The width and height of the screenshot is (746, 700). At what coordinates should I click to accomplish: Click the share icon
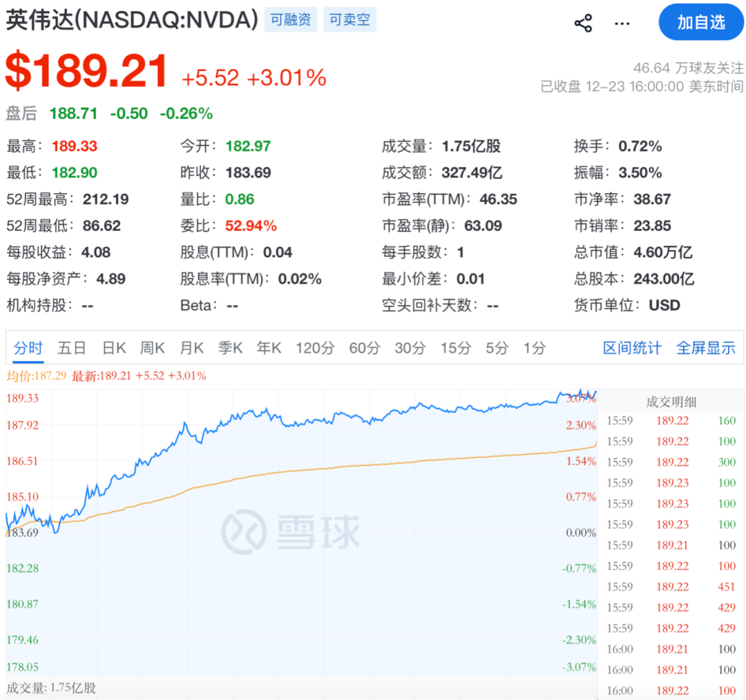(x=583, y=22)
